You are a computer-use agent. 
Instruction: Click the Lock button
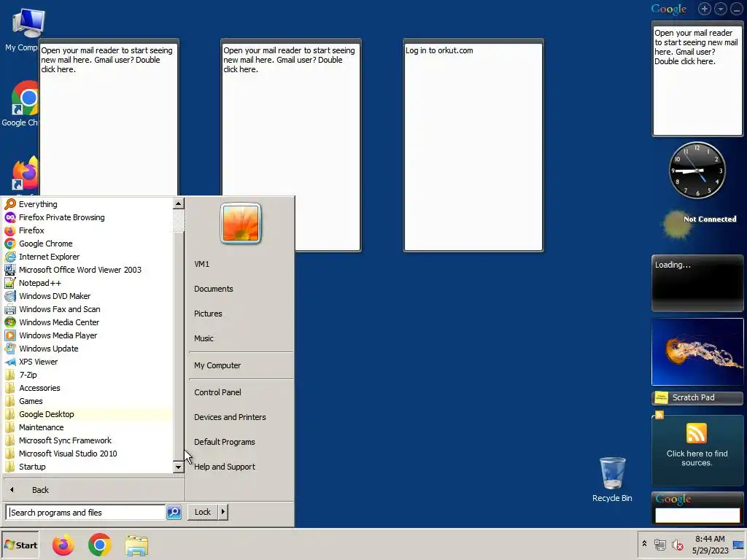203,512
